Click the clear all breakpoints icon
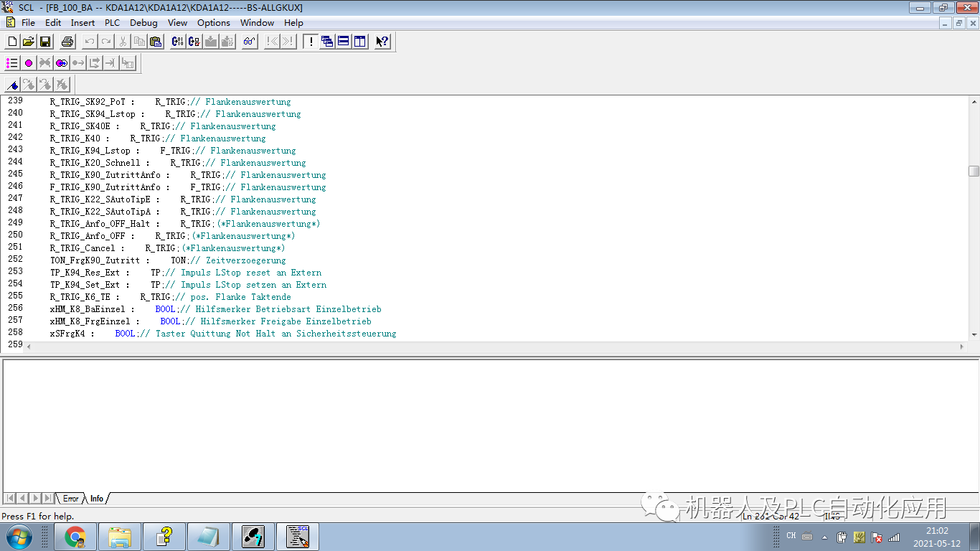Viewport: 980px width, 551px height. tap(45, 63)
